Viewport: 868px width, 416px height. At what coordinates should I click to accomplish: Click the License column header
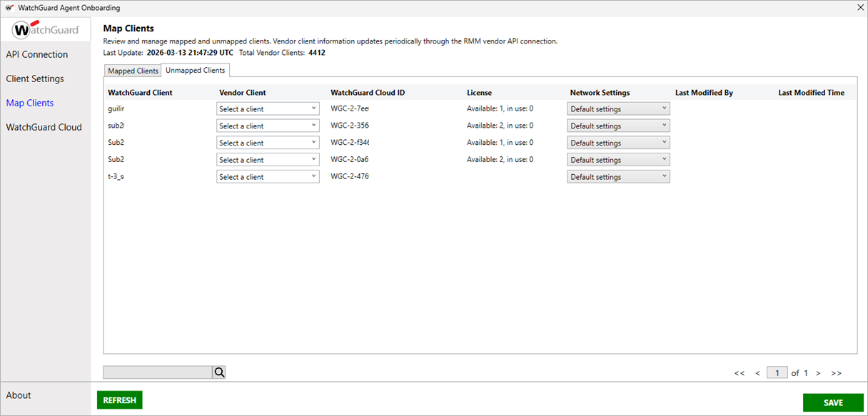pyautogui.click(x=479, y=93)
